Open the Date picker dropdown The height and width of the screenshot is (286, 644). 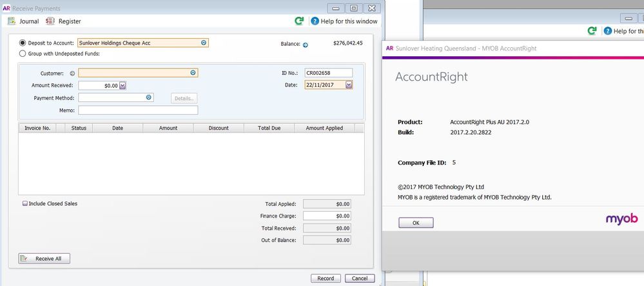click(x=349, y=85)
